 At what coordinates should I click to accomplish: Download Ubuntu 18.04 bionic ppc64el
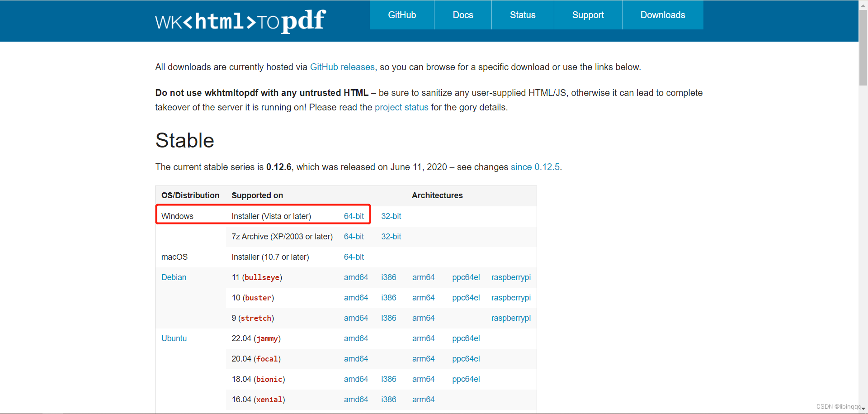click(466, 379)
